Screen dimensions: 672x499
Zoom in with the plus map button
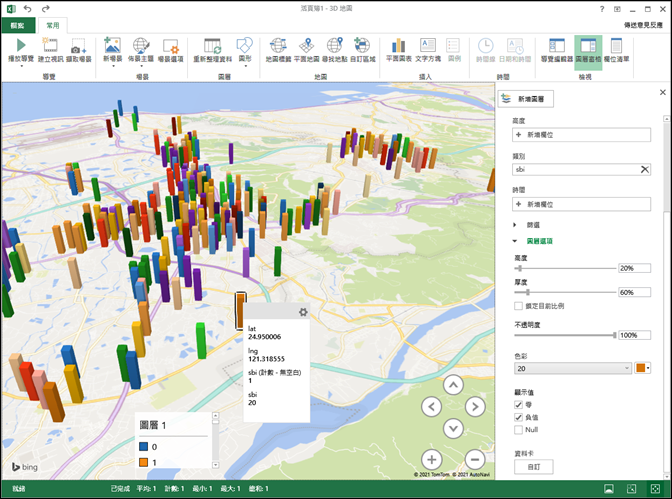click(x=432, y=460)
